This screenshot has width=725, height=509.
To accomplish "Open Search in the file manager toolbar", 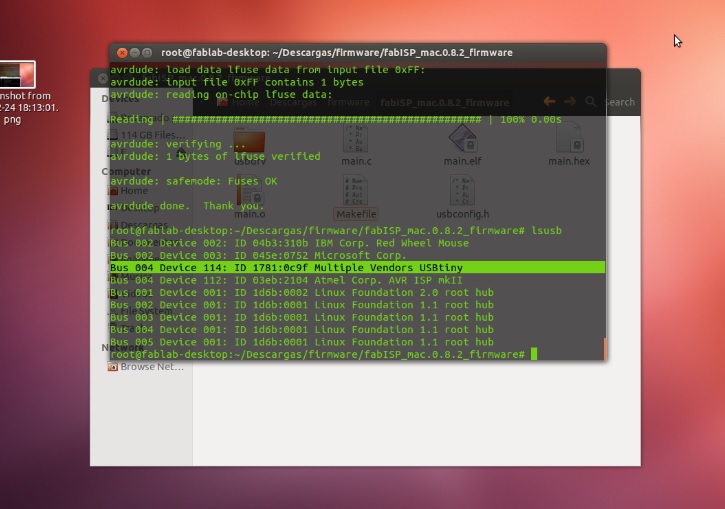I will [610, 102].
